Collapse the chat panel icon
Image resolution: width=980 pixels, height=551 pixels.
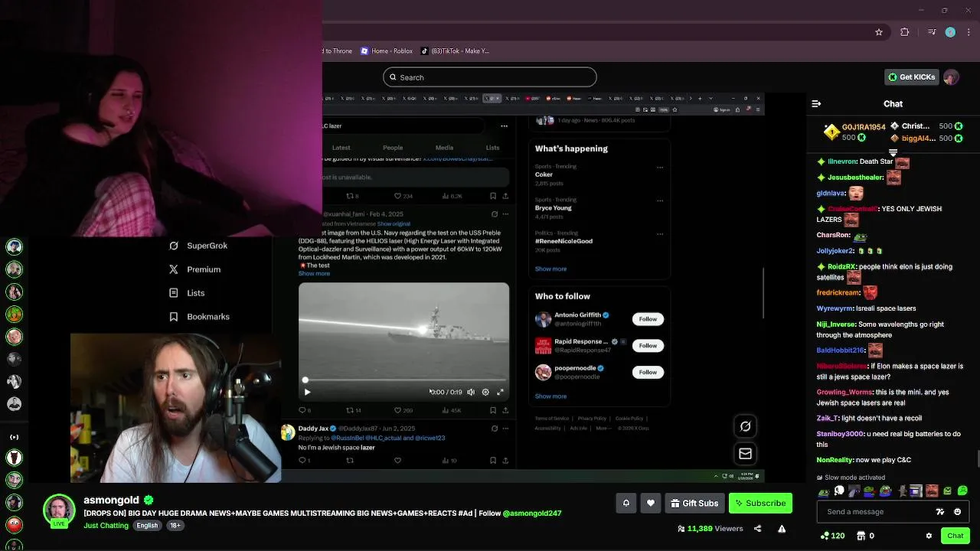click(x=816, y=103)
